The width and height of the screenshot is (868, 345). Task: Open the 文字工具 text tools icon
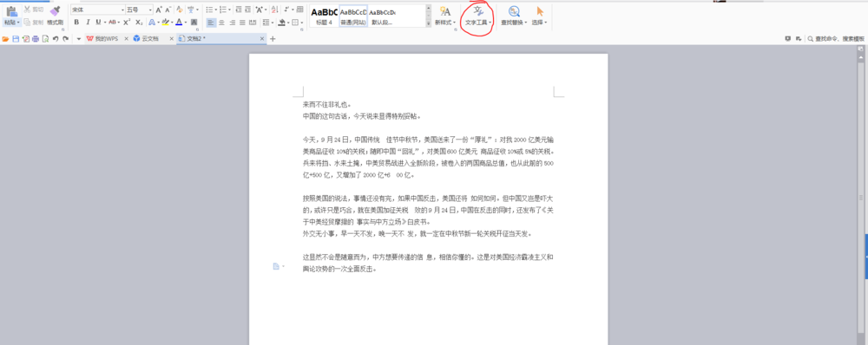click(477, 10)
